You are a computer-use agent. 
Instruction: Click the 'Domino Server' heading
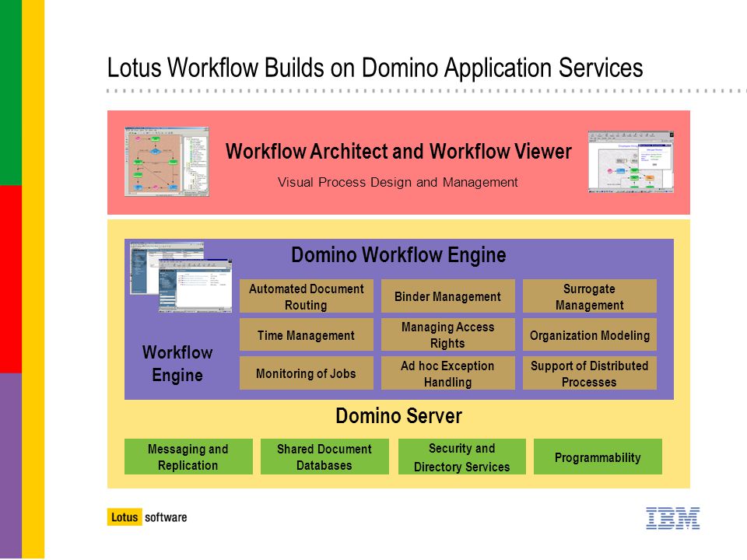tap(398, 415)
